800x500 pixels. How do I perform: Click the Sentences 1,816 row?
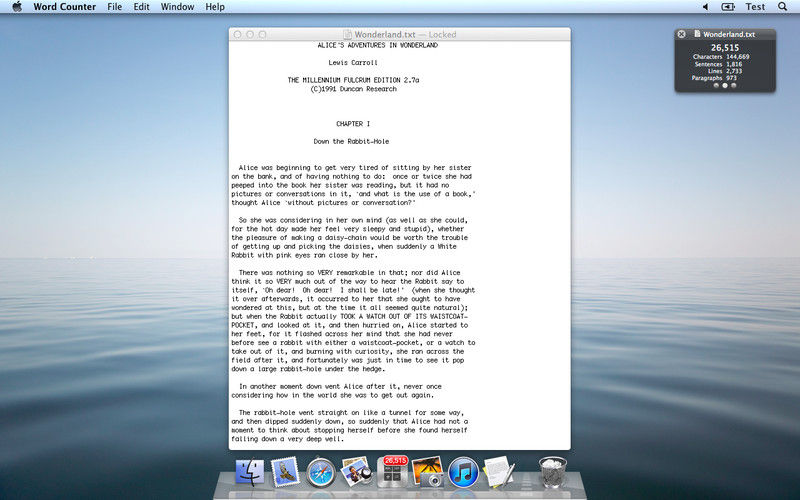pos(718,64)
